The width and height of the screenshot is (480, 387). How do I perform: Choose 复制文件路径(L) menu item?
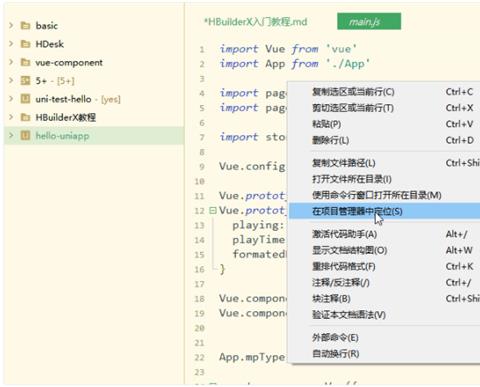pos(384,163)
